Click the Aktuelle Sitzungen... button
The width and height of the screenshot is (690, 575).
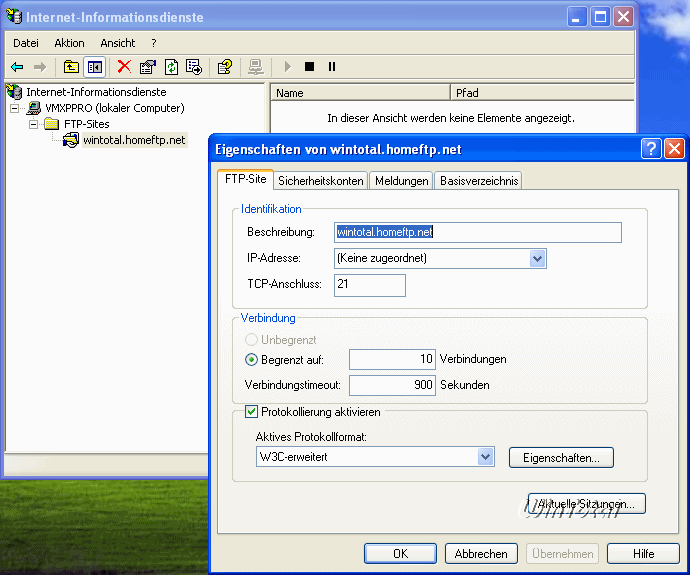click(x=587, y=504)
